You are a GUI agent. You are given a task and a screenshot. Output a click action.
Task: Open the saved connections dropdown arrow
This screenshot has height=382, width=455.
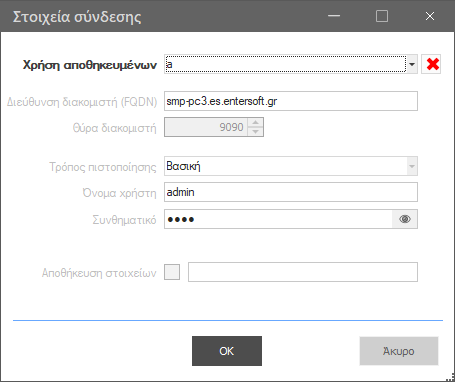(x=412, y=64)
